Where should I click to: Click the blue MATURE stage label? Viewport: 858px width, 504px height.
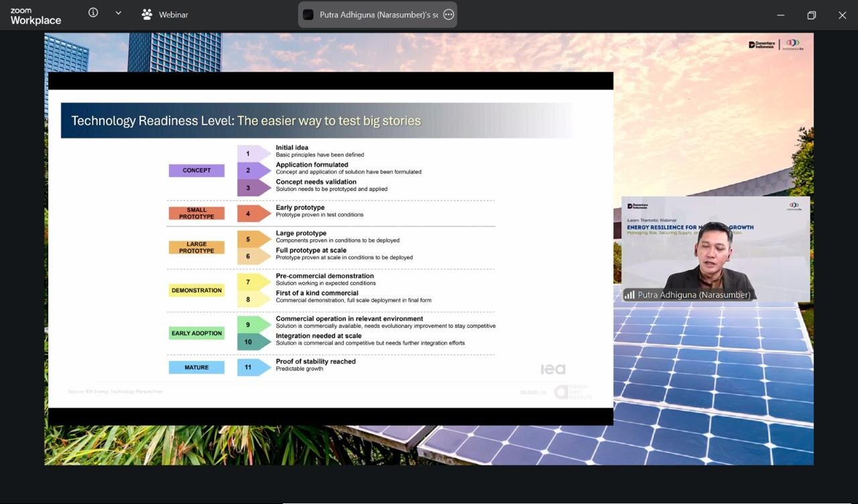tap(196, 367)
